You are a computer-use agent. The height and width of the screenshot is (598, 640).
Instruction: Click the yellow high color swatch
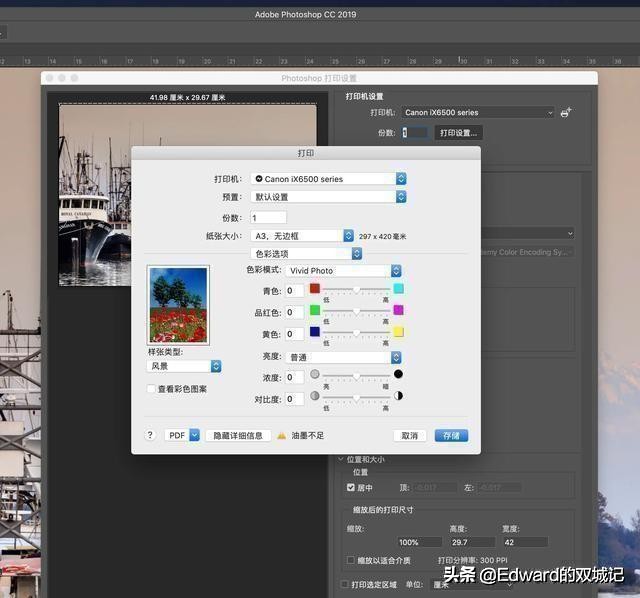(x=398, y=332)
